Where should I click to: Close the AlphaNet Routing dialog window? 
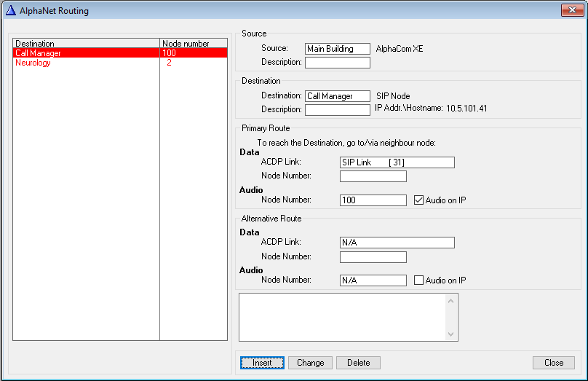coord(571,10)
